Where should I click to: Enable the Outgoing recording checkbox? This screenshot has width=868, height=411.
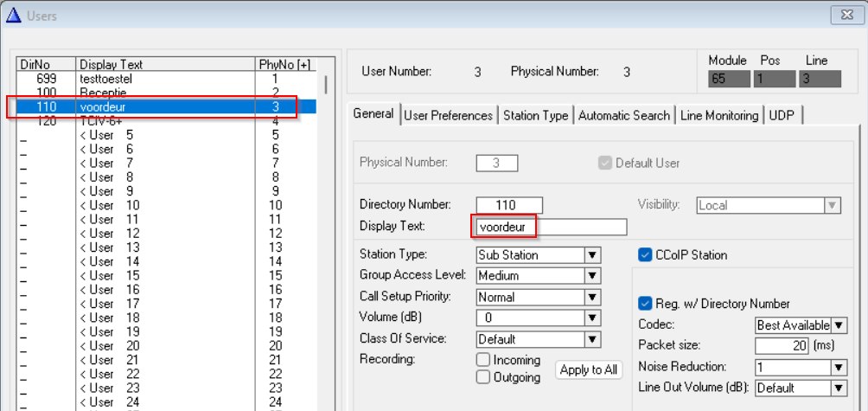pyautogui.click(x=483, y=377)
